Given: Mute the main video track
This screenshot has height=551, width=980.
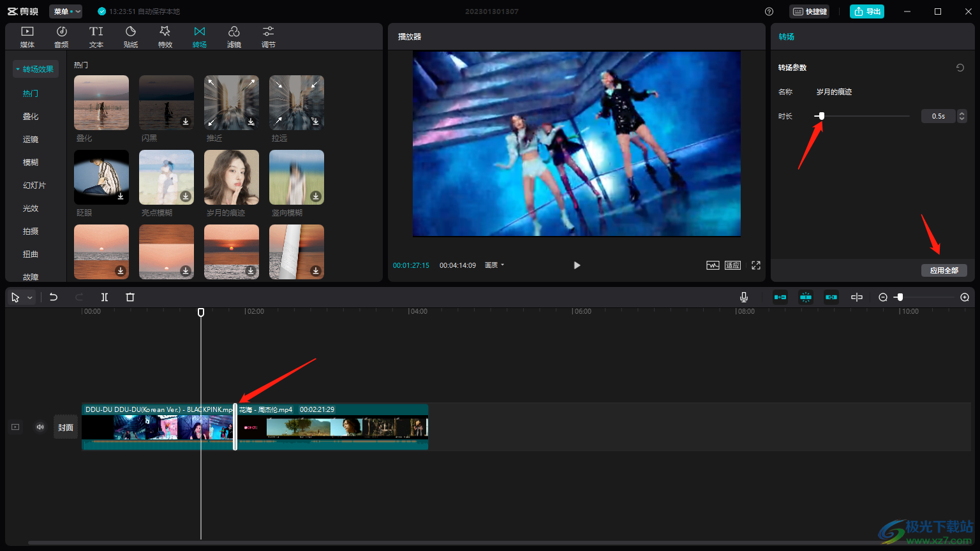Looking at the screenshot, I should click(x=40, y=427).
